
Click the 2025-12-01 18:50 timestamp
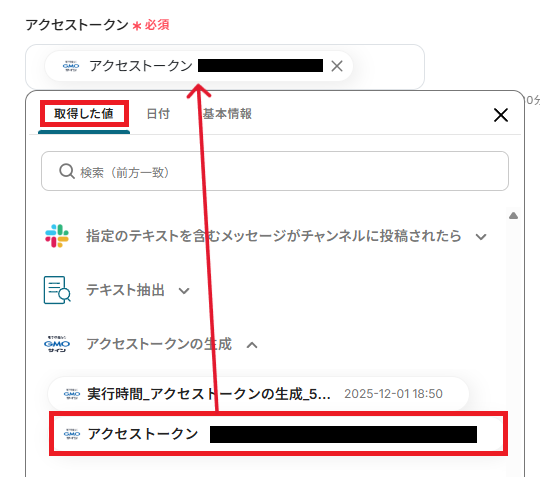[393, 394]
